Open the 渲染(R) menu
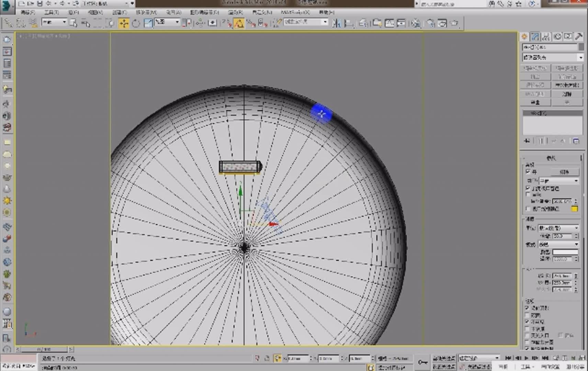The width and height of the screenshot is (588, 371). pos(235,12)
